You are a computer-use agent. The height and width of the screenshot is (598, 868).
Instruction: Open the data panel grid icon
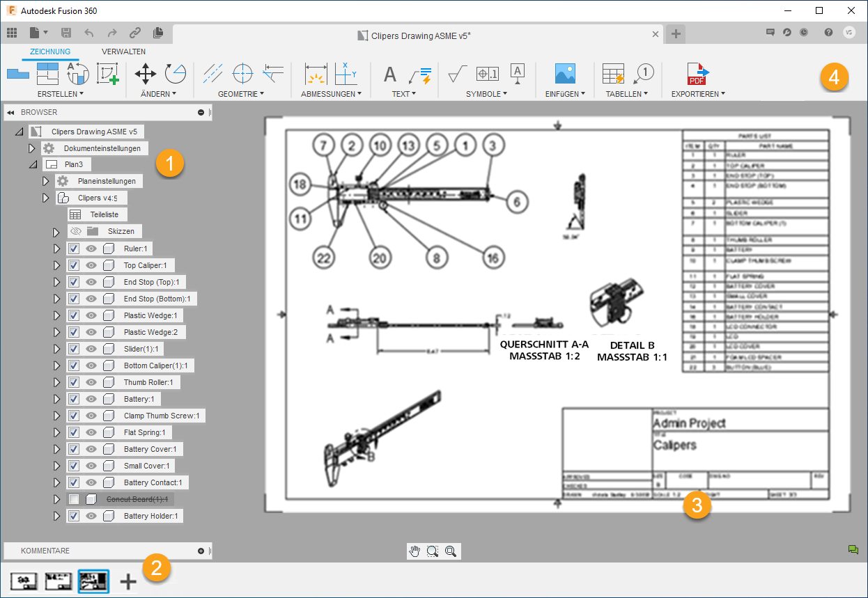11,33
